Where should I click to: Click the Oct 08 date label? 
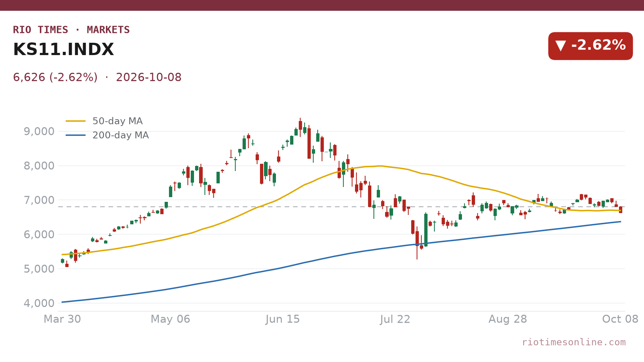pyautogui.click(x=620, y=319)
